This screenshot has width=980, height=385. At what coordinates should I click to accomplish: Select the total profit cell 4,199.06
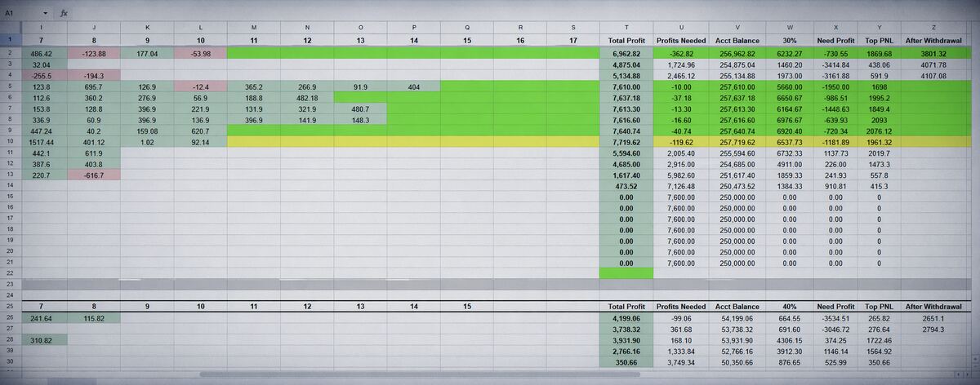(x=627, y=317)
